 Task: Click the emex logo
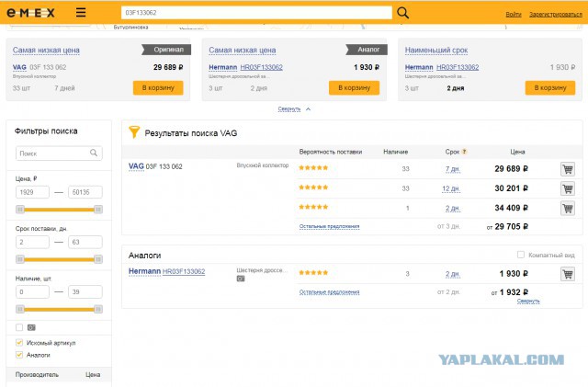pyautogui.click(x=30, y=13)
